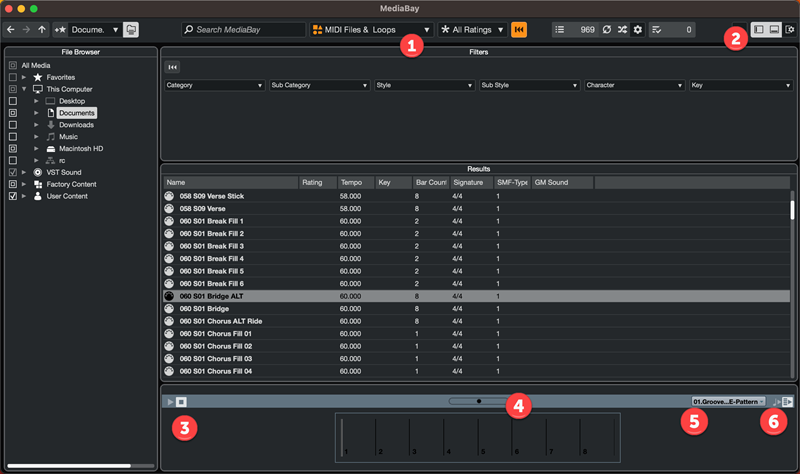Toggle the Documents folder checkbox
Viewport: 800px width, 474px height.
(x=13, y=113)
